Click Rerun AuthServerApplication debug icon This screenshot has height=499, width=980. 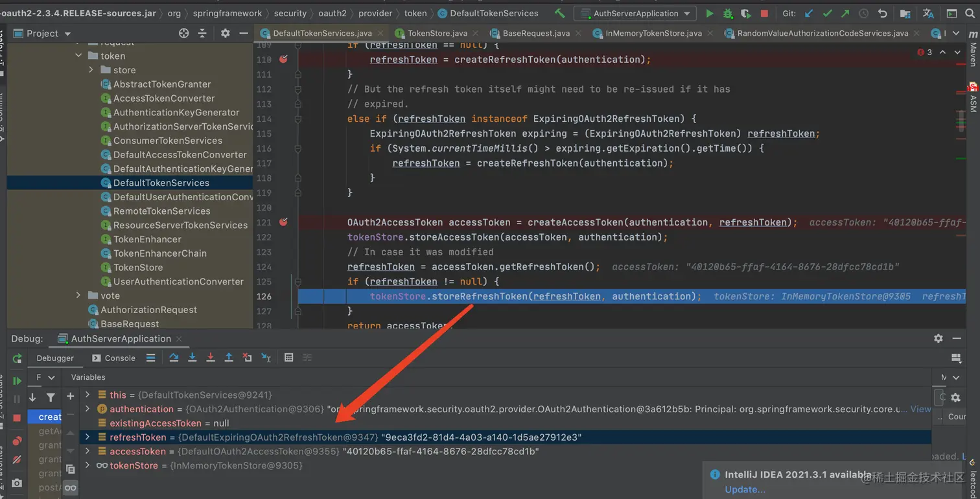point(17,358)
